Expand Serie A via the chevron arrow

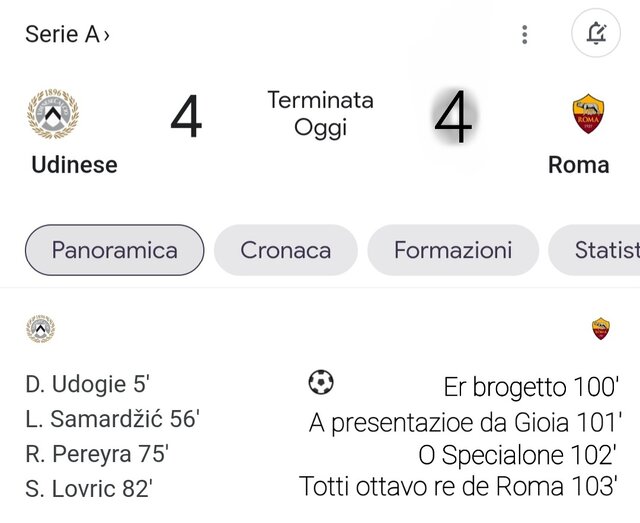[107, 36]
